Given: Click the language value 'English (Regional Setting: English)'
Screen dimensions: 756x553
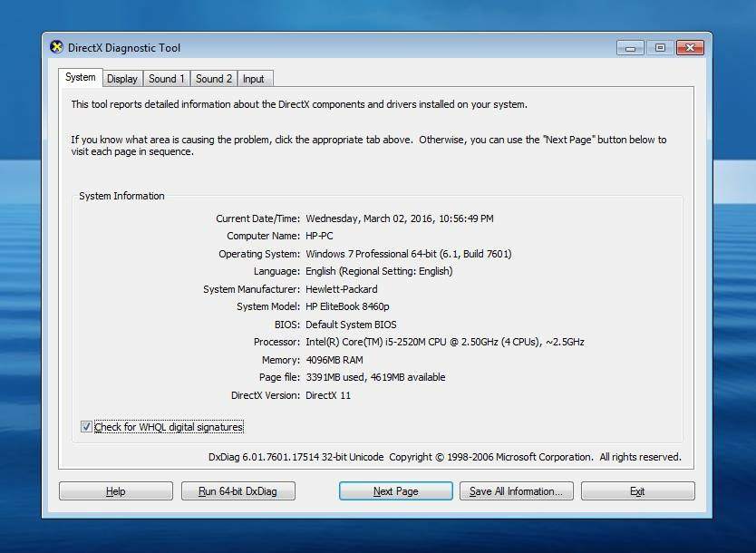Looking at the screenshot, I should tap(379, 271).
